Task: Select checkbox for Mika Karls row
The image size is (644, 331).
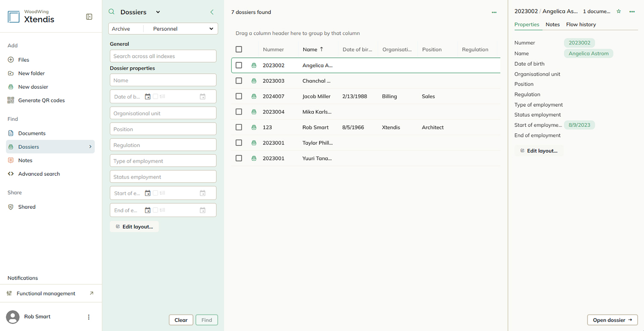Action: point(239,112)
